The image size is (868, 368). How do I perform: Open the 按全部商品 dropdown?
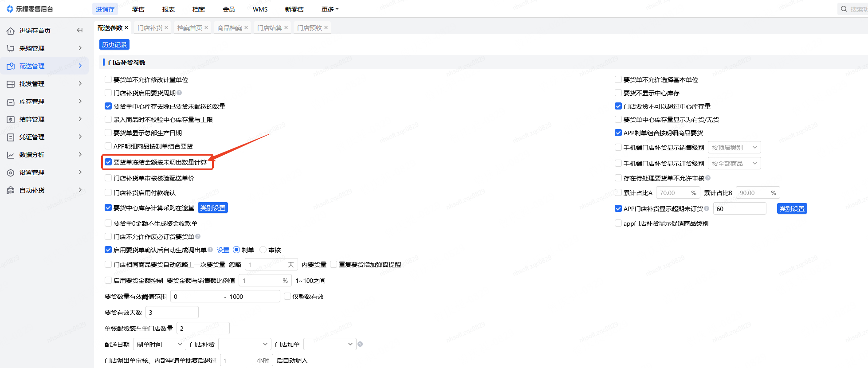(x=734, y=163)
